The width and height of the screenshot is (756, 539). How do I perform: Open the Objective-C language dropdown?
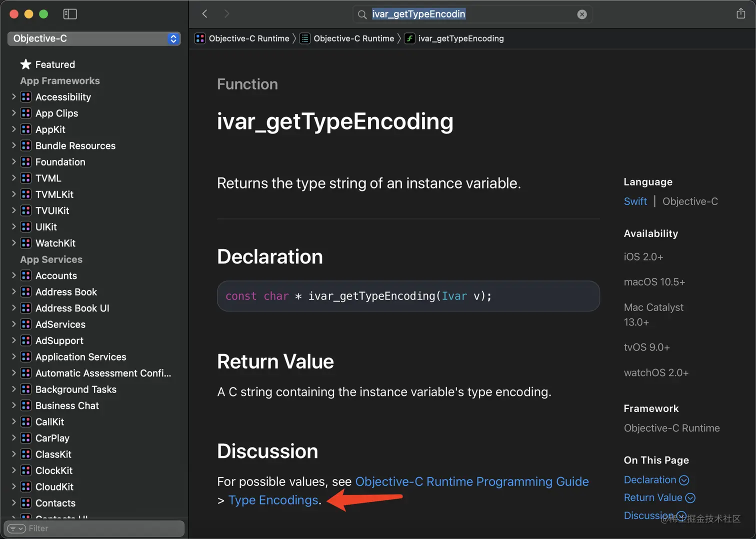click(94, 38)
